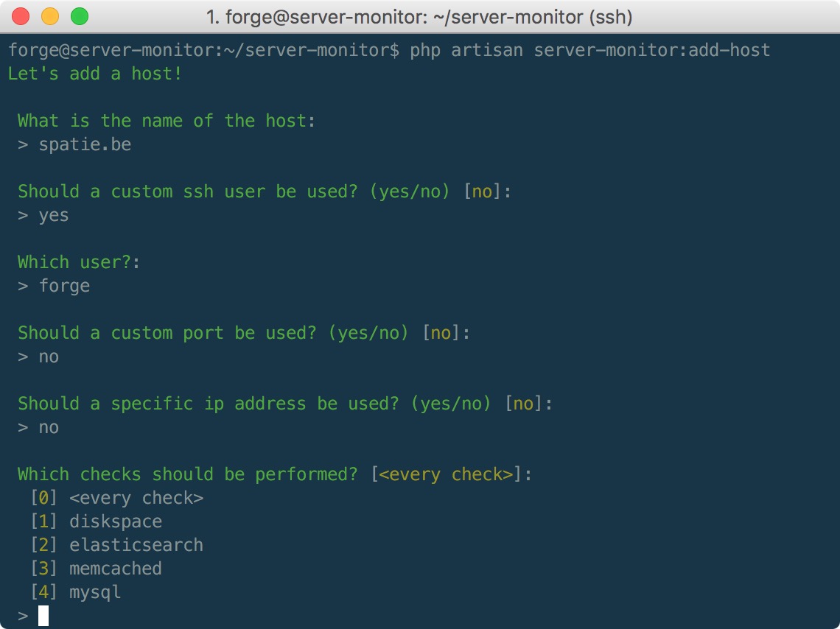Click the terminal window title text
The width and height of the screenshot is (840, 629).
pyautogui.click(x=419, y=17)
